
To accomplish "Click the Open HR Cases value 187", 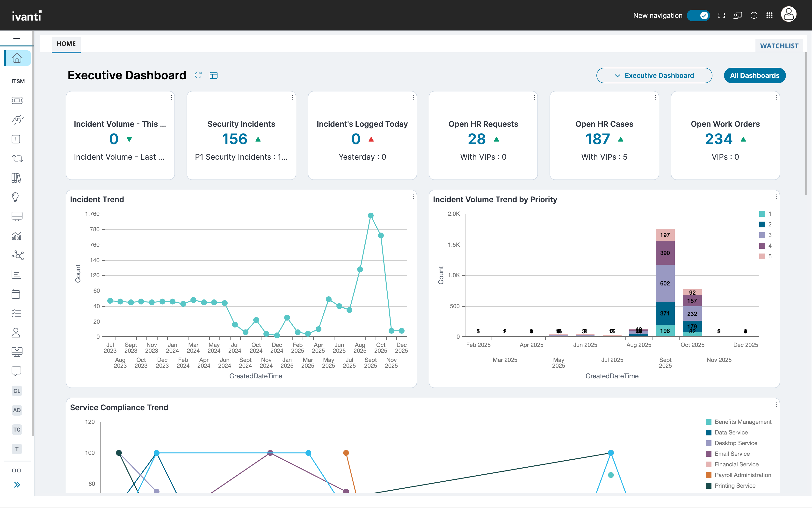I will [598, 139].
